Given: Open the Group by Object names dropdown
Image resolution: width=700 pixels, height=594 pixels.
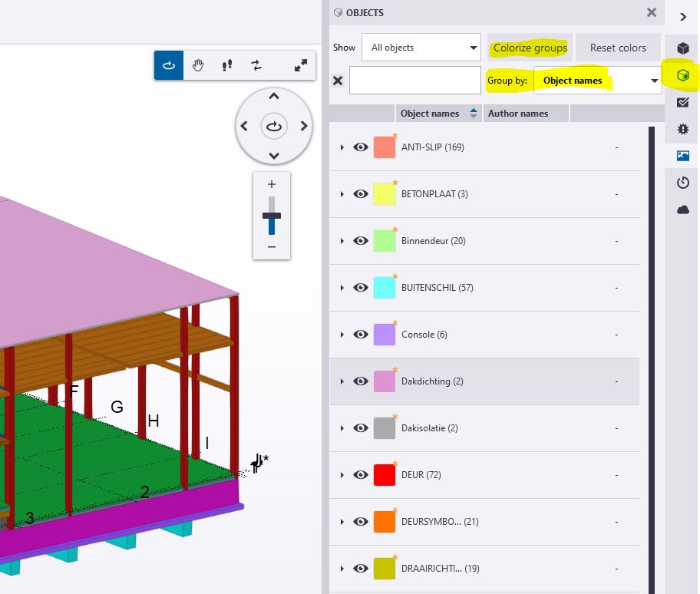Looking at the screenshot, I should (x=597, y=81).
